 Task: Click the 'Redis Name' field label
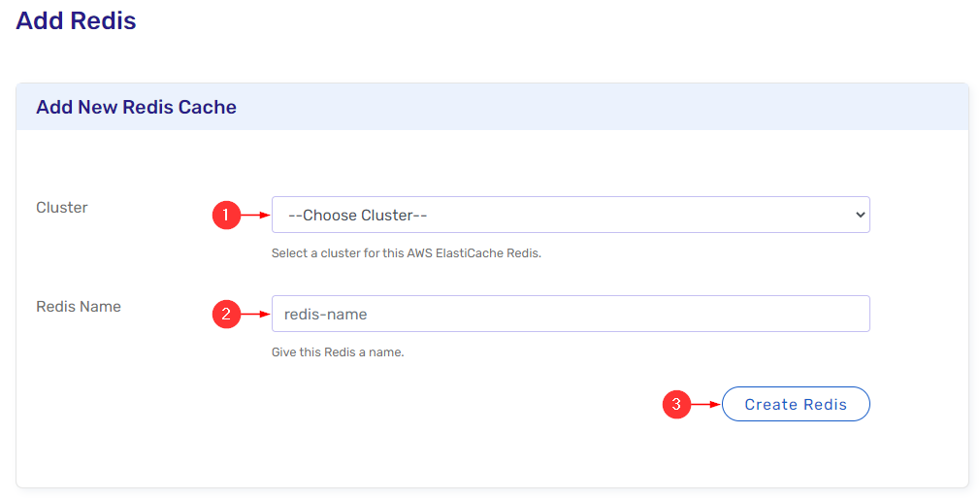(79, 307)
